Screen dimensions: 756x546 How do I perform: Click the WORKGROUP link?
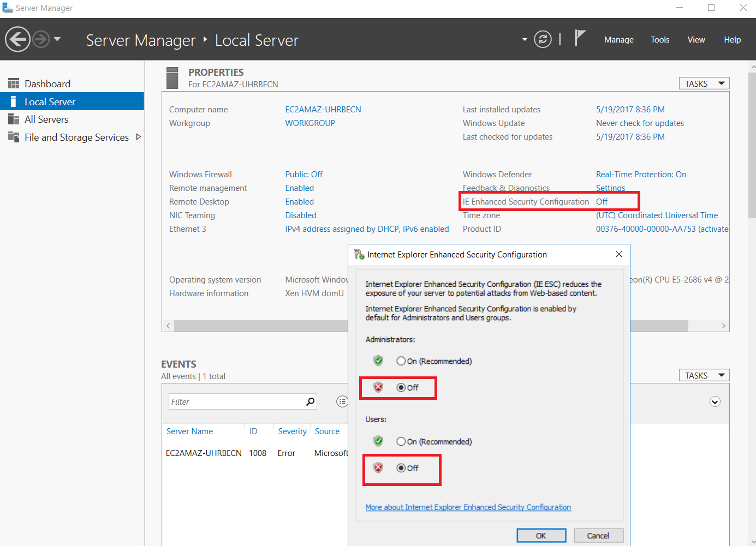coord(310,123)
